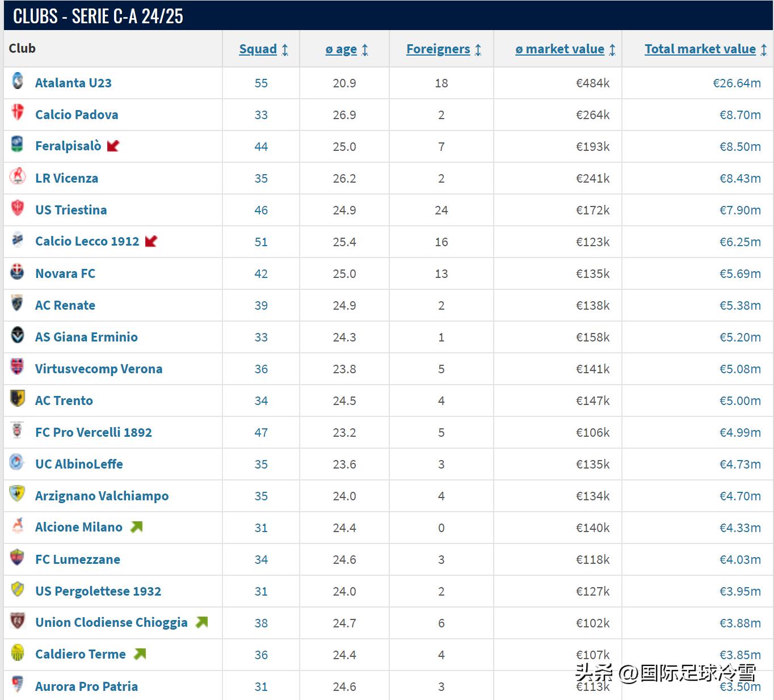Viewport: 774px width, 700px height.
Task: Sort table by ø age column header
Action: (x=341, y=49)
